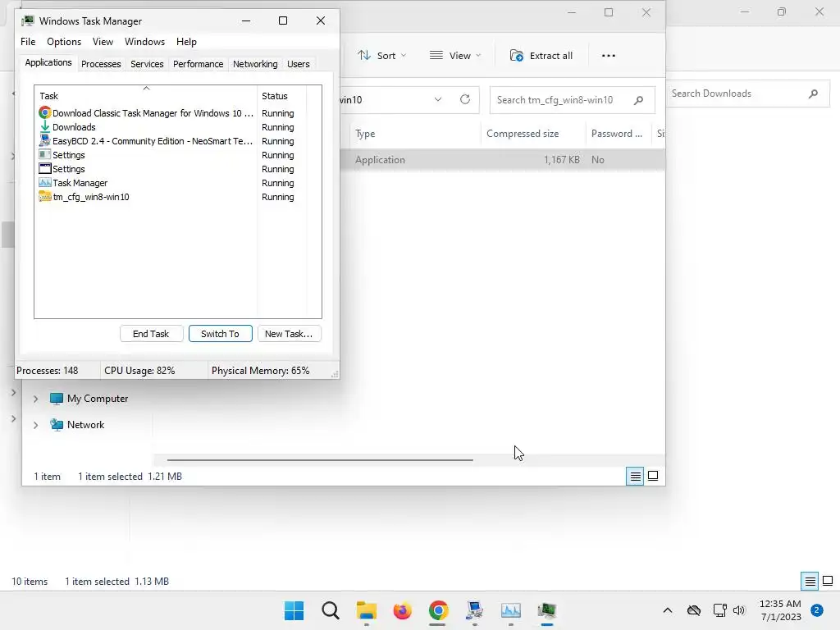Click the network display icon in the tray
The width and height of the screenshot is (840, 630).
pyautogui.click(x=720, y=610)
